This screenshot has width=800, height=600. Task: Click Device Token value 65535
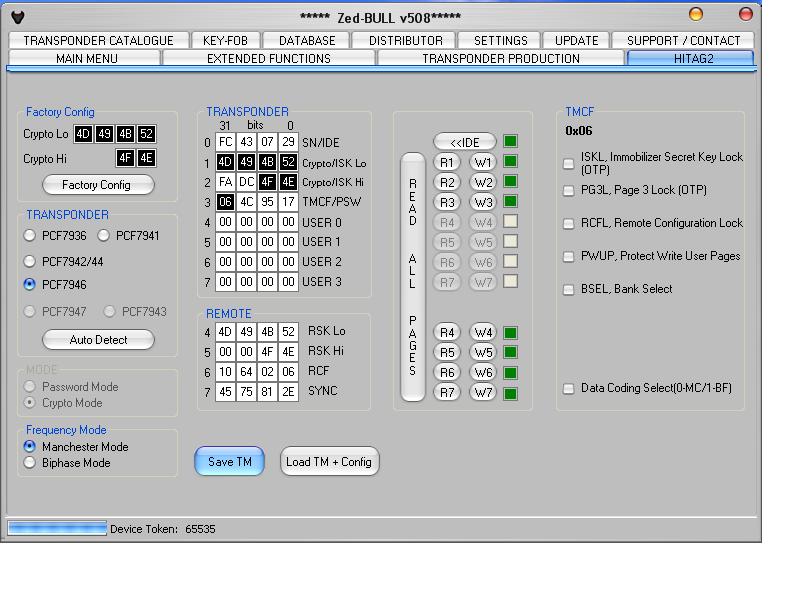[x=200, y=529]
